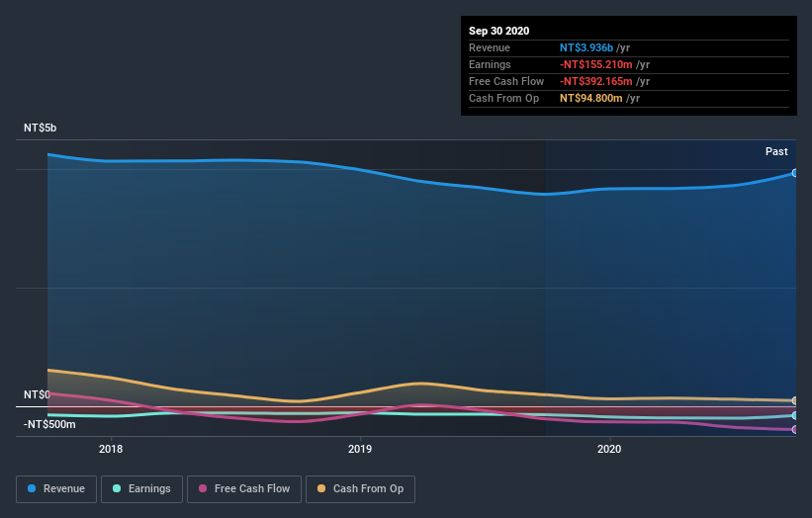The width and height of the screenshot is (812, 518).
Task: Toggle the Earnings legend button
Action: point(141,489)
